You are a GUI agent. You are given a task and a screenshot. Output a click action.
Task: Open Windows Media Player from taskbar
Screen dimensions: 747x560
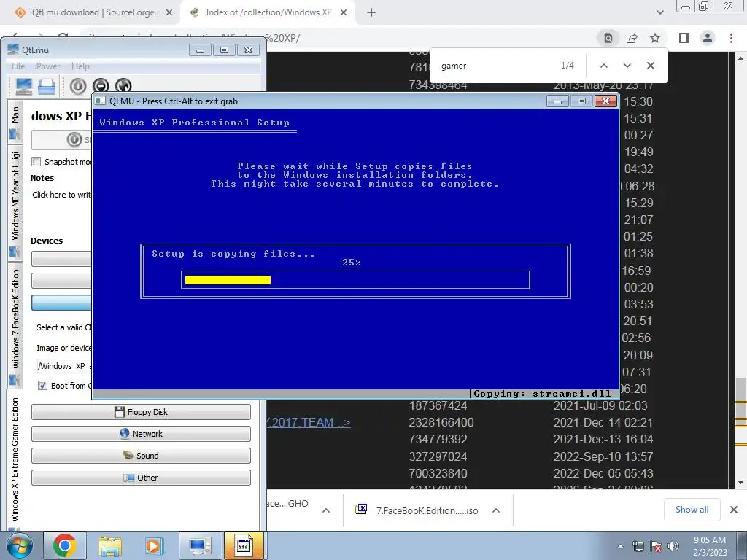click(x=155, y=545)
